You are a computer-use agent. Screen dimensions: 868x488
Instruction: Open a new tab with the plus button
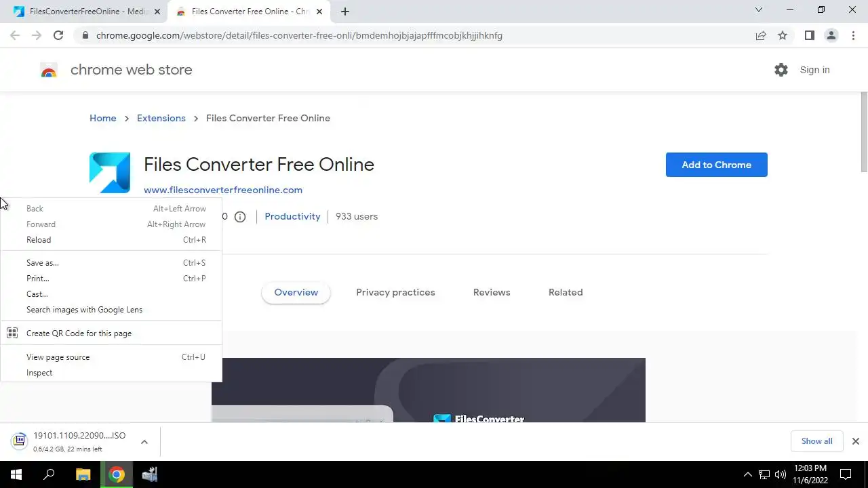(345, 12)
